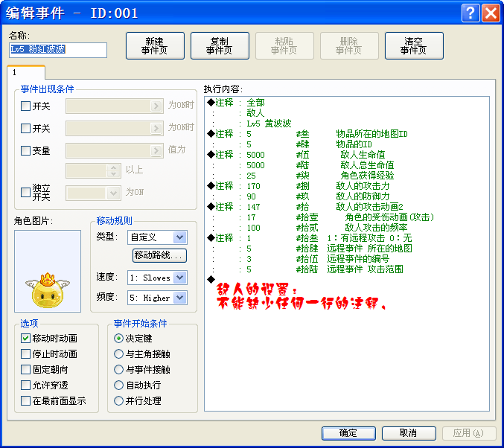This screenshot has width=504, height=448.
Task: Open the 频度 dropdown showing 5: Higher
Action: [158, 298]
